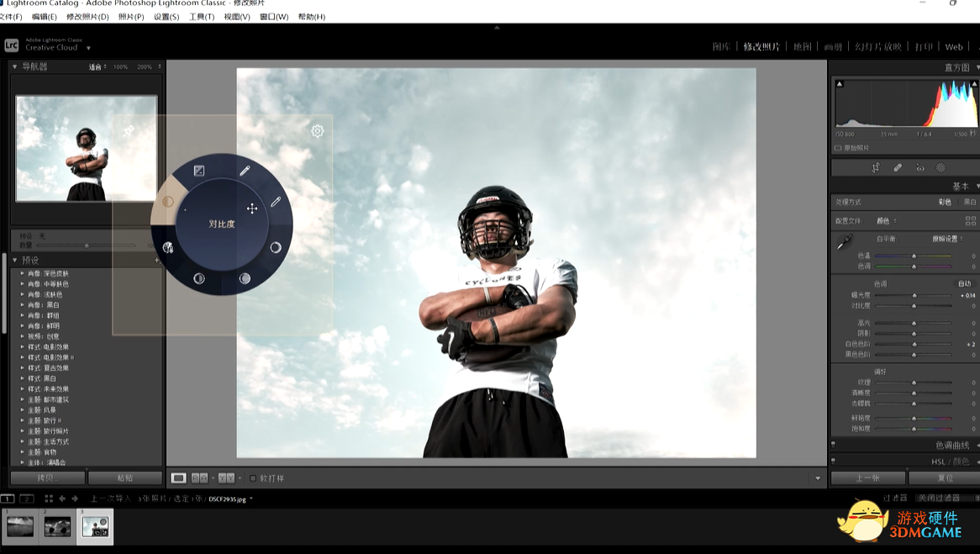Viewport: 980px width, 554px height.
Task: Pick the white balance eyedropper tool
Action: (844, 243)
